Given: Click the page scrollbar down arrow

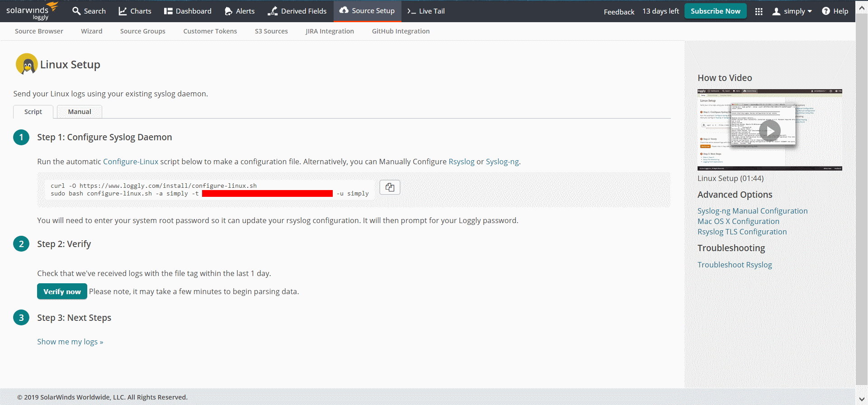Looking at the screenshot, I should point(862,399).
